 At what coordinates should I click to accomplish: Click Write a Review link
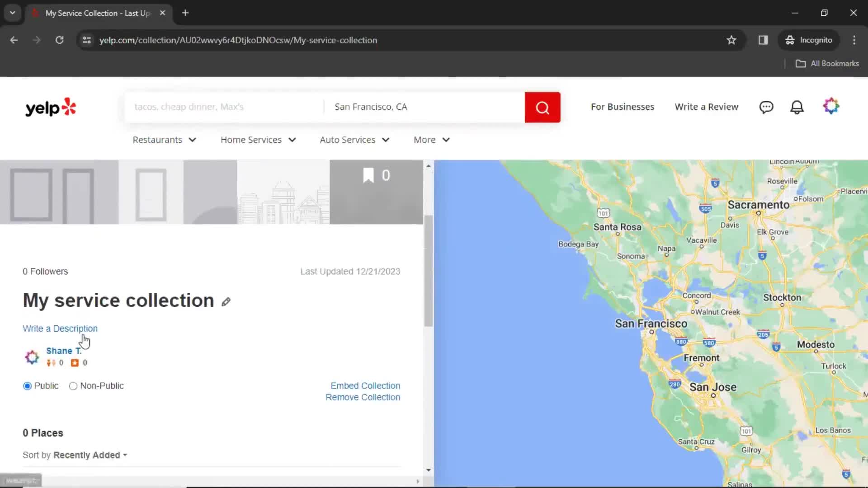706,107
